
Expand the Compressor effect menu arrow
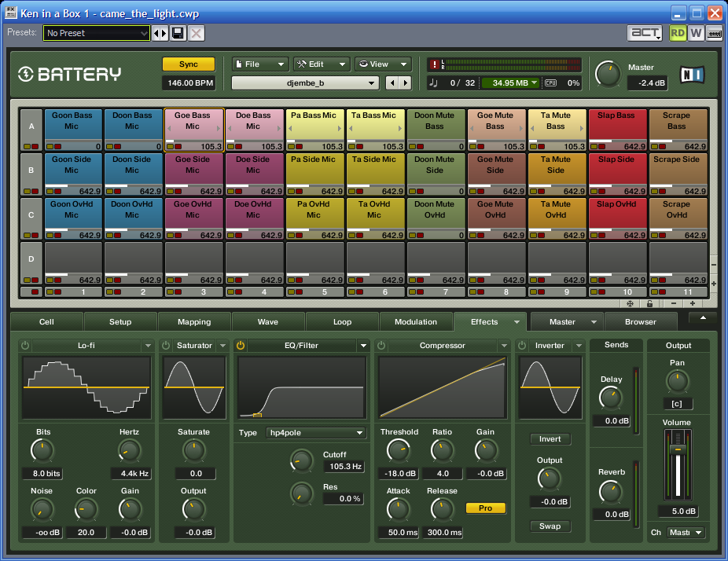pos(504,345)
